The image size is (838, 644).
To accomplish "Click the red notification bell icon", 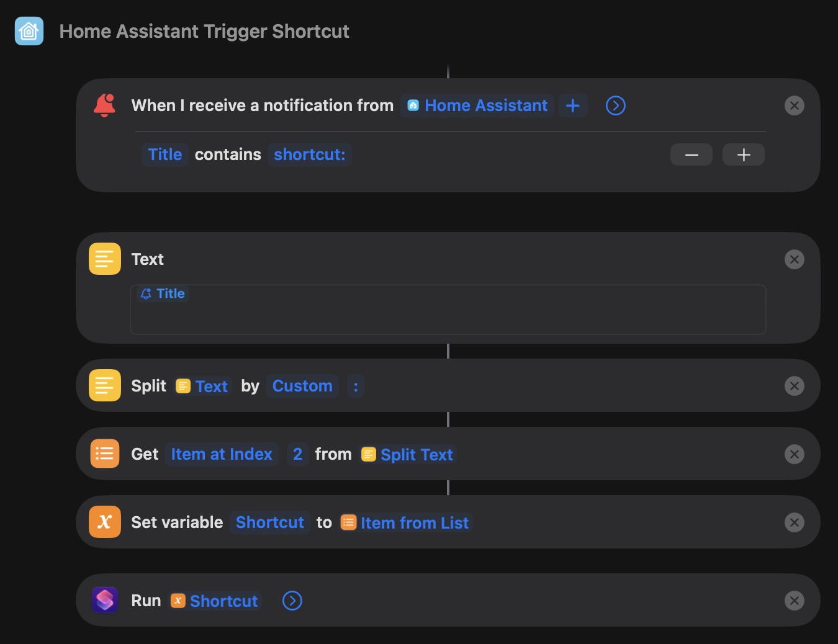I will pos(105,105).
